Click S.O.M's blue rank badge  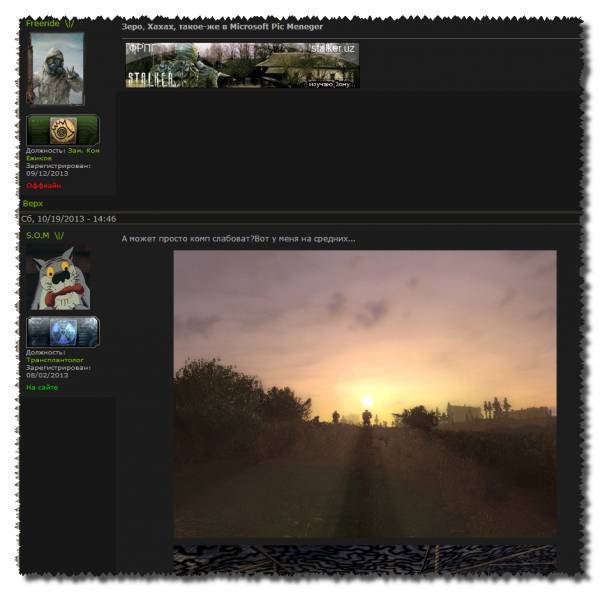[62, 331]
